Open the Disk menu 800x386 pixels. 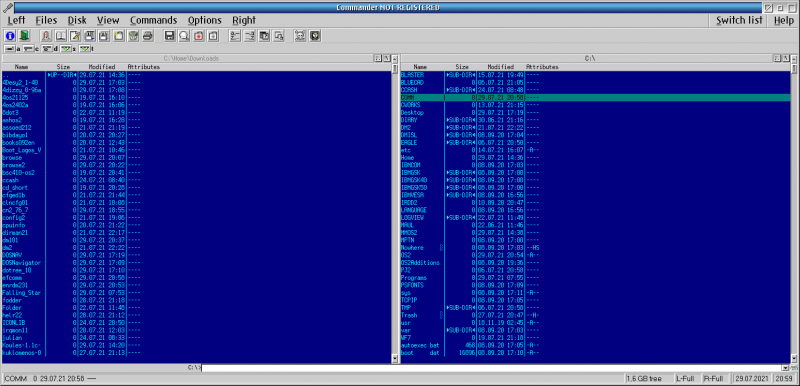coord(77,20)
